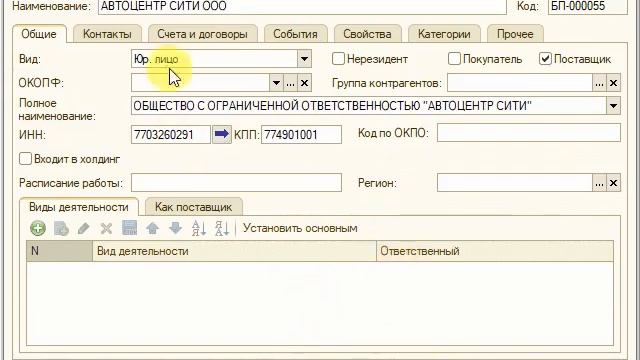Sort activity list descending

[222, 228]
